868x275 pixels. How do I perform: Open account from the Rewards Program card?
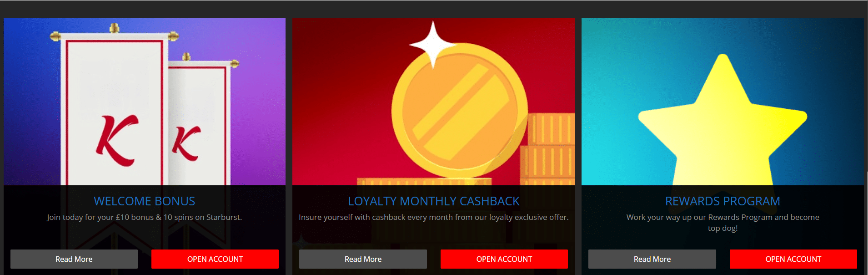tap(793, 259)
